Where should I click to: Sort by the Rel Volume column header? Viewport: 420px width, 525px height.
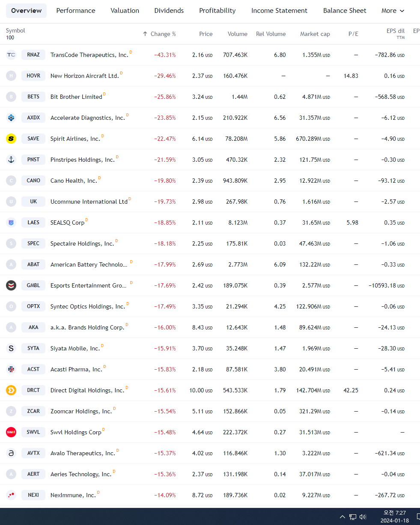271,34
